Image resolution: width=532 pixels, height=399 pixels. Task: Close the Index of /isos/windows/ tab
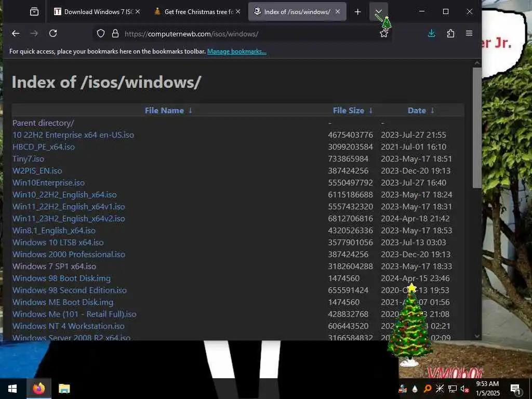click(x=338, y=11)
